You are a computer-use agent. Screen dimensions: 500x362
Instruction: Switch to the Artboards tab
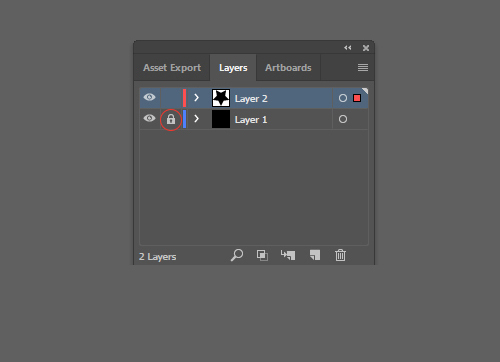point(288,68)
